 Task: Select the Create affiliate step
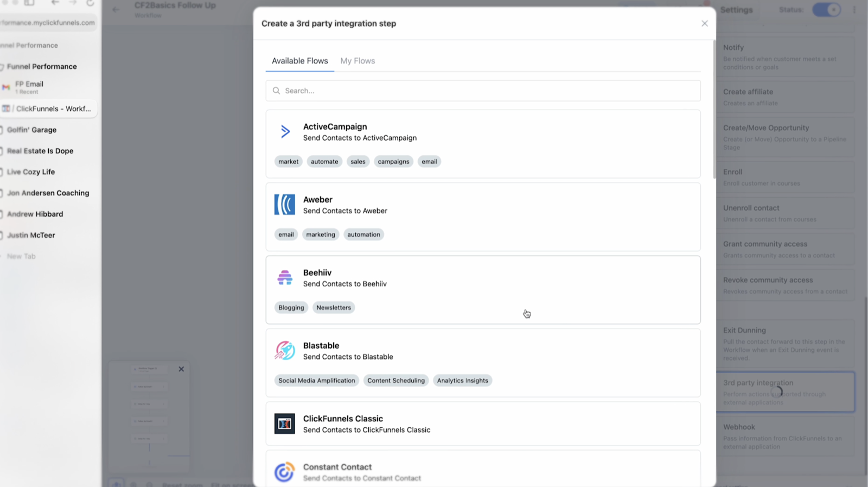785,97
